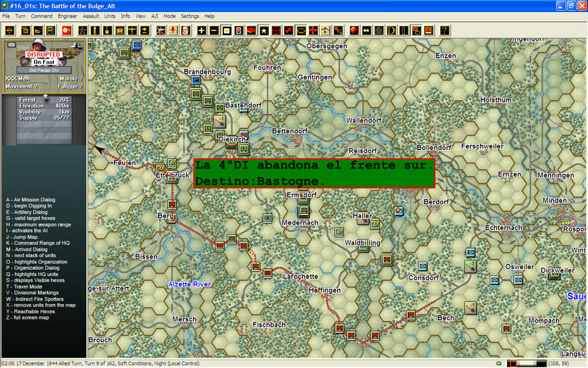Click the red book toolbar icon
The image size is (588, 368).
click(428, 30)
